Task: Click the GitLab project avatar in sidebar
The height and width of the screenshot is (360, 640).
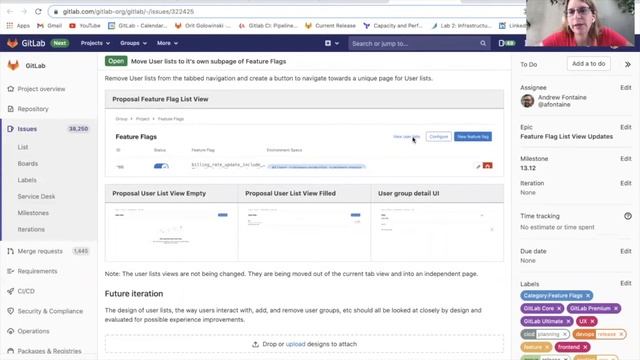Action: pos(13,65)
